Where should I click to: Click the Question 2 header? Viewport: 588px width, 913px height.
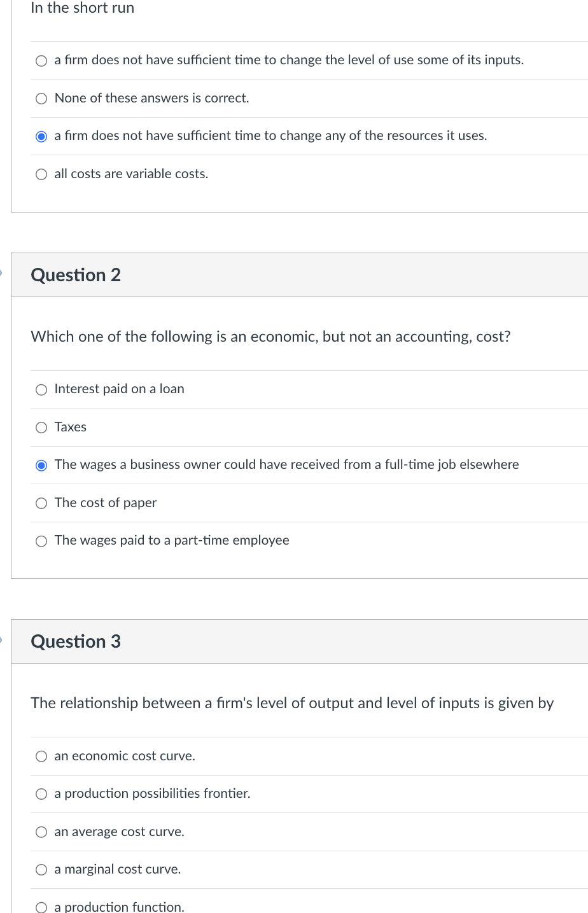point(75,275)
